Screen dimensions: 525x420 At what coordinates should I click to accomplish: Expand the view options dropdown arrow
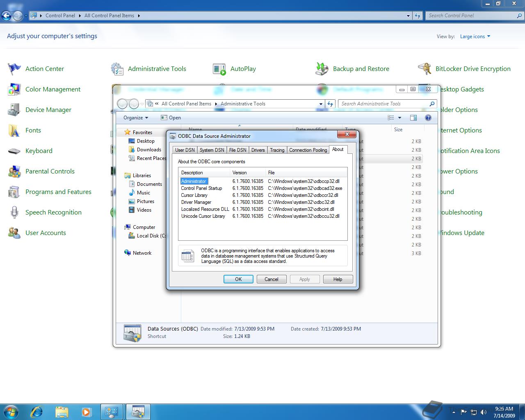pos(399,118)
